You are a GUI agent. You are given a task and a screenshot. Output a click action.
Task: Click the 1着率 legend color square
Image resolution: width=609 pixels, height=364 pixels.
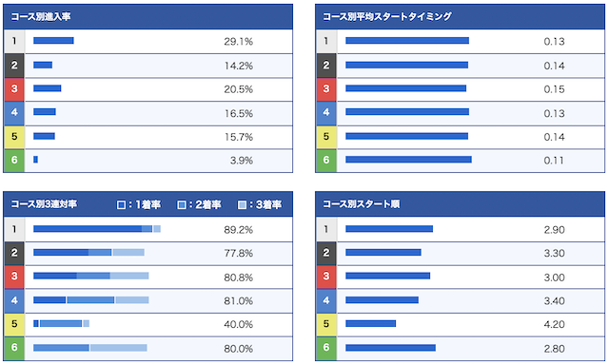click(121, 204)
